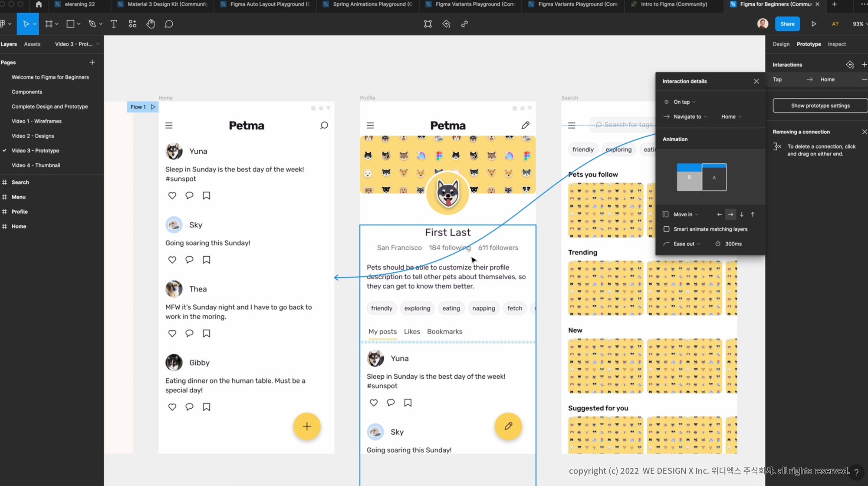Open the Resources components tool

point(132,24)
